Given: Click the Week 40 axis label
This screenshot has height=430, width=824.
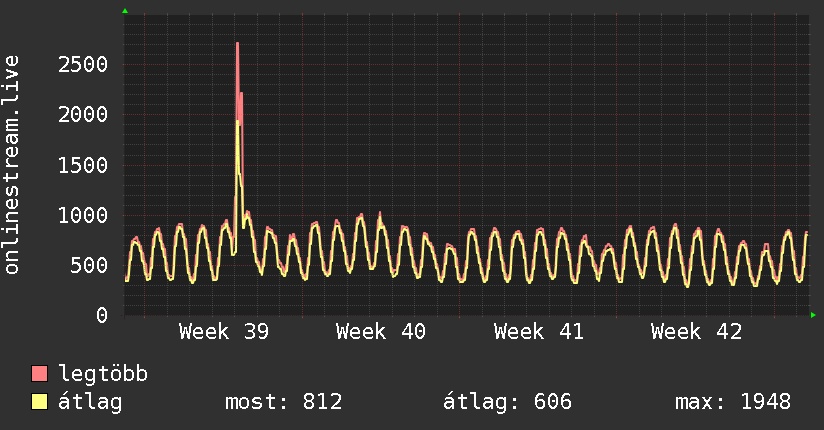Looking at the screenshot, I should tap(381, 332).
